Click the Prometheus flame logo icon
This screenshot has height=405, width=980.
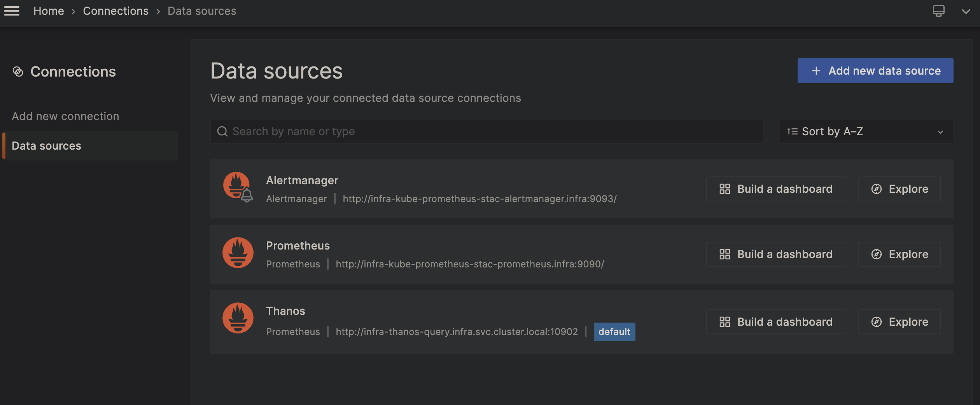(x=238, y=253)
